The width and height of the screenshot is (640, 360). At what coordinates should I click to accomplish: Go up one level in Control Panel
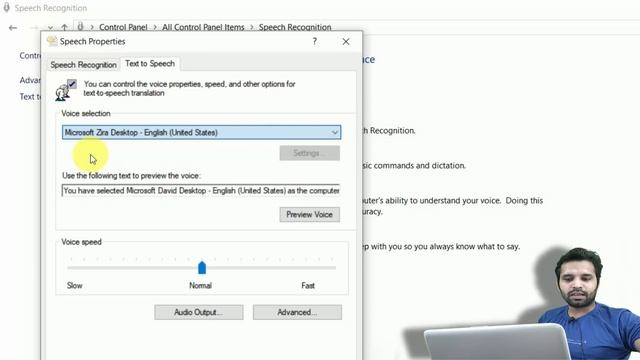click(64, 27)
